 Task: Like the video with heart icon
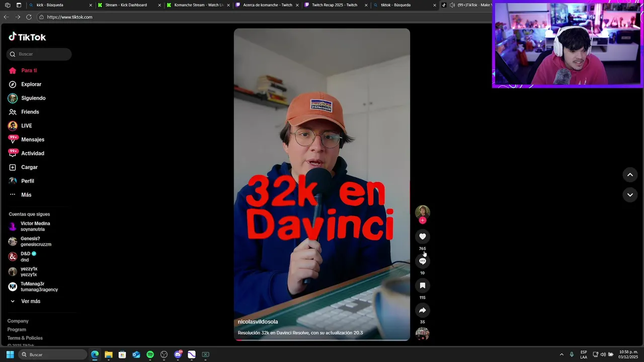coord(423,236)
